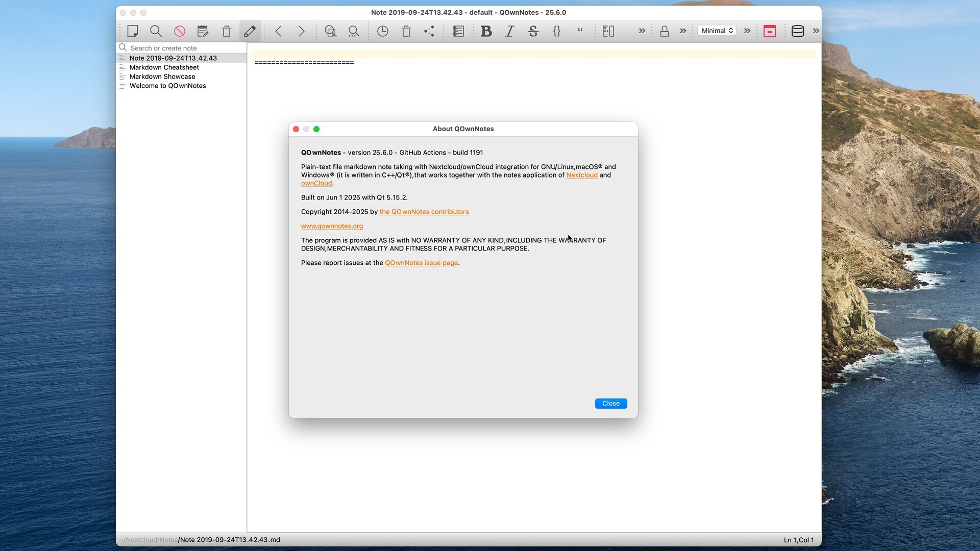Open the trash icon after the clock
The image size is (980, 551).
(406, 31)
